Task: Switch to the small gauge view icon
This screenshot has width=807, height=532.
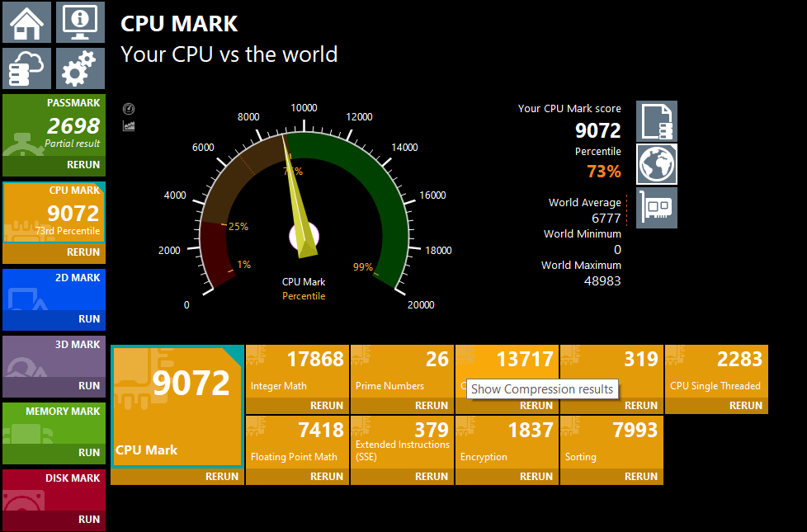Action: (129, 109)
